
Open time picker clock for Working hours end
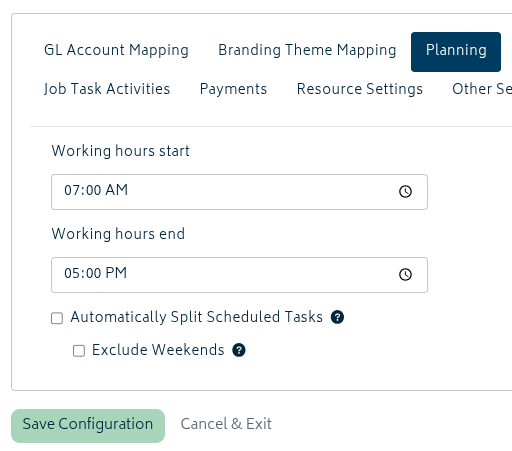pos(405,275)
